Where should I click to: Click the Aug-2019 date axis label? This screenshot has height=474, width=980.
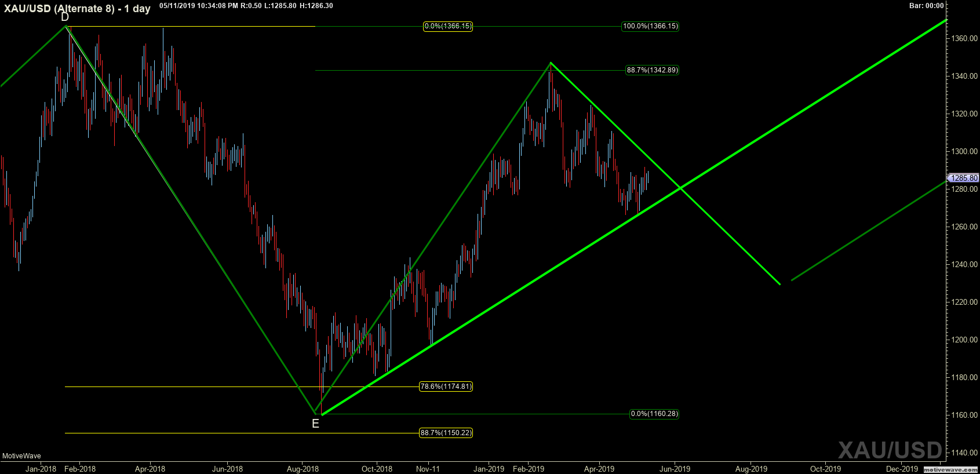751,469
